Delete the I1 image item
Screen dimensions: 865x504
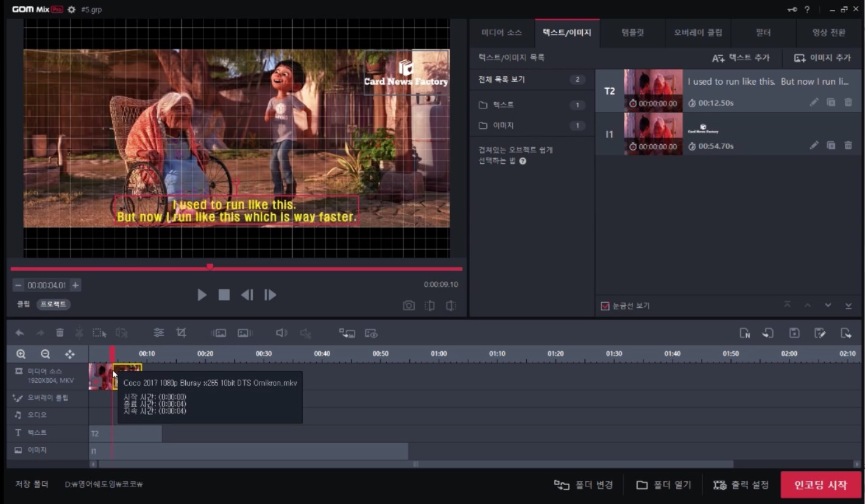click(x=848, y=145)
